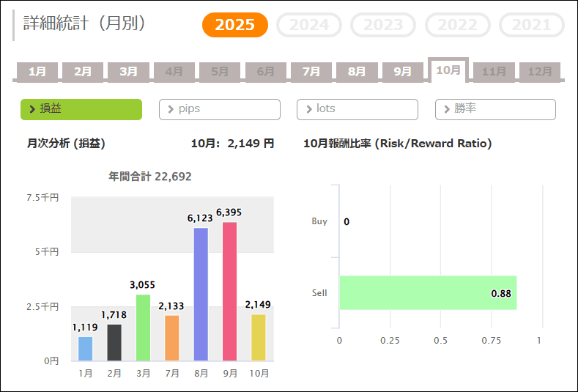Display the 勝率 win rate metric

click(495, 109)
